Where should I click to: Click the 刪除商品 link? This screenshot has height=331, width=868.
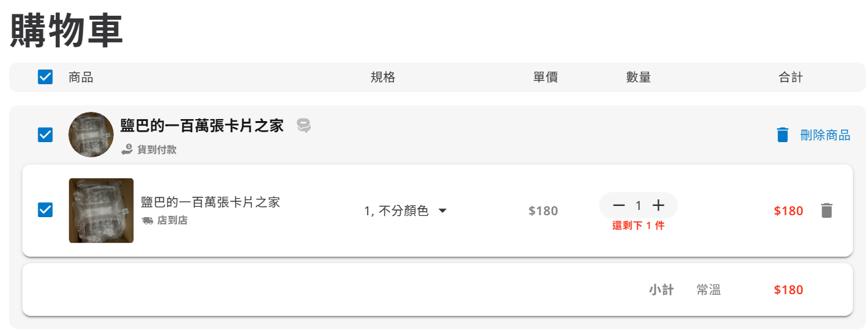click(825, 135)
